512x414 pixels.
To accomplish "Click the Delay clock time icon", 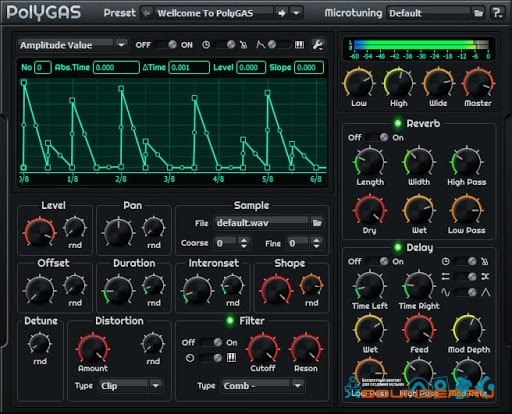I will tap(446, 261).
